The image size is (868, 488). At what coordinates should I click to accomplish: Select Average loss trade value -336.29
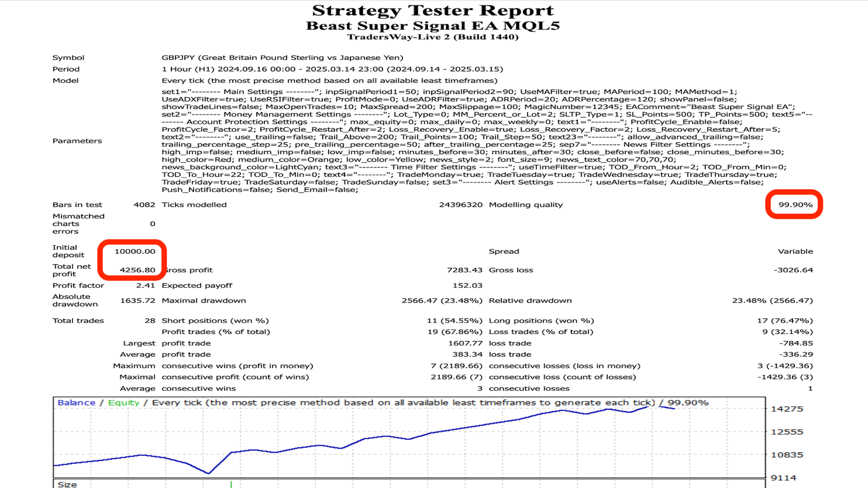pyautogui.click(x=796, y=354)
